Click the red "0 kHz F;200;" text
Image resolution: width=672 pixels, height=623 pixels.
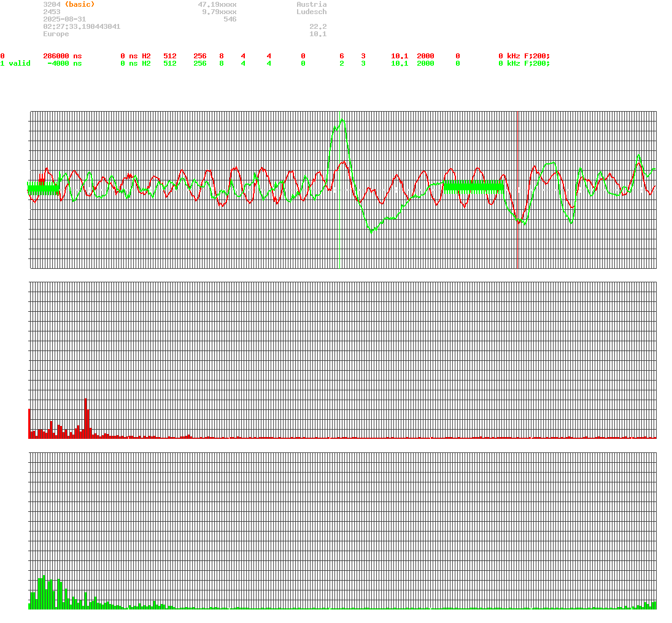pyautogui.click(x=524, y=56)
